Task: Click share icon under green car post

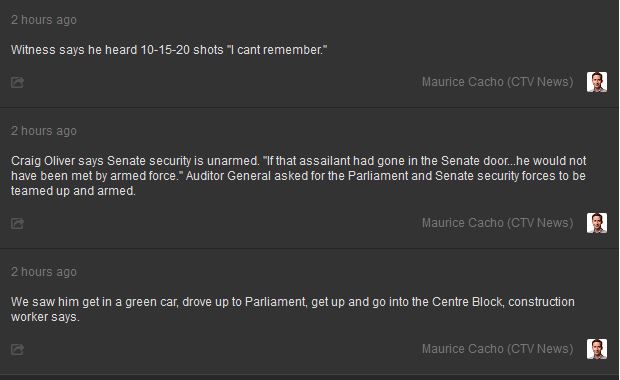Action: [x=17, y=349]
